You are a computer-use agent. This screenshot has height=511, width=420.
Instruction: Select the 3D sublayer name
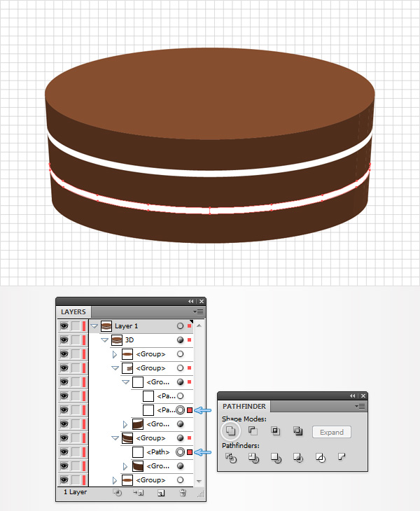pyautogui.click(x=129, y=340)
